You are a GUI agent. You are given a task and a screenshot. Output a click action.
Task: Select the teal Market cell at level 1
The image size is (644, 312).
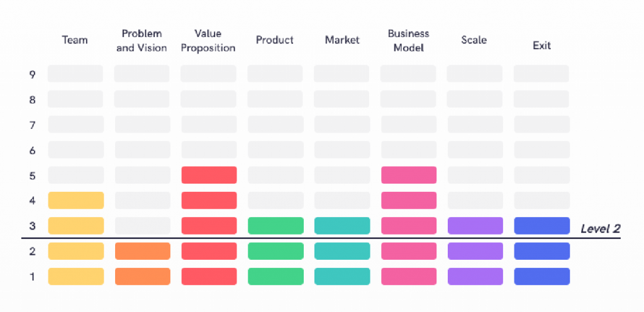[342, 276]
